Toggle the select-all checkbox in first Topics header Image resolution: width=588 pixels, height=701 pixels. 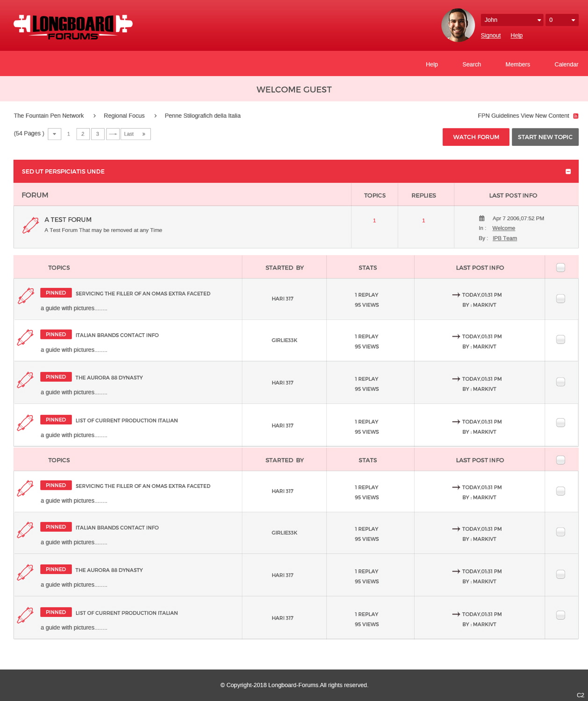(560, 268)
